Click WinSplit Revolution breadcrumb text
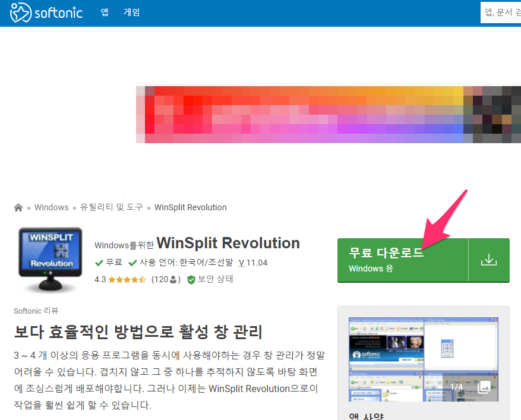521x420 pixels. pos(190,207)
